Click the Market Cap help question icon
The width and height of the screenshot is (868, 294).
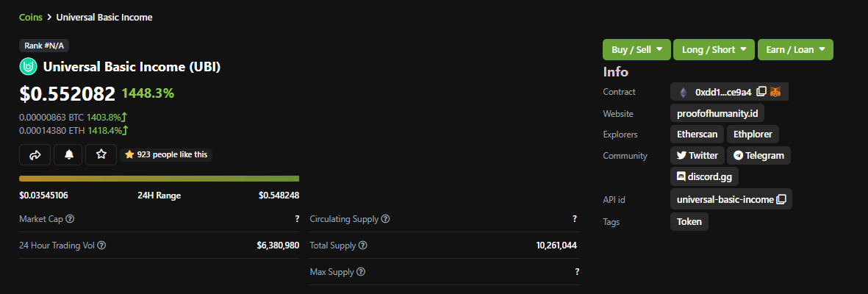pyautogui.click(x=71, y=219)
